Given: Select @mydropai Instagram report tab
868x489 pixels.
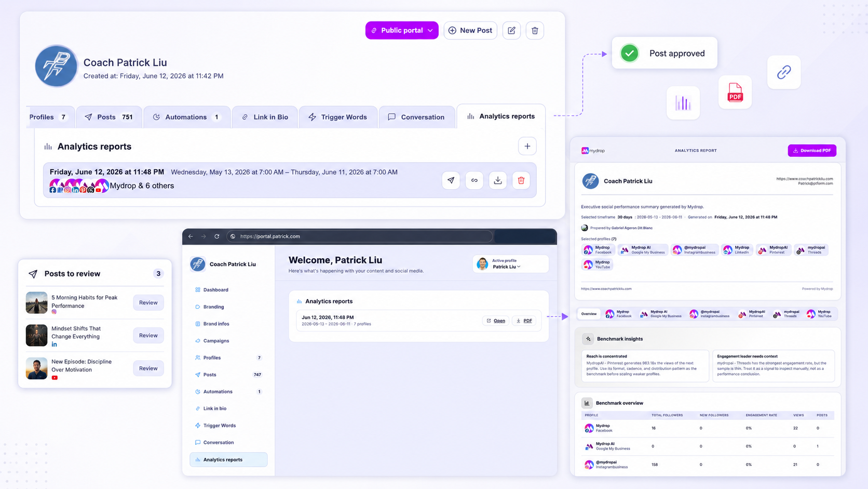Looking at the screenshot, I should point(709,314).
